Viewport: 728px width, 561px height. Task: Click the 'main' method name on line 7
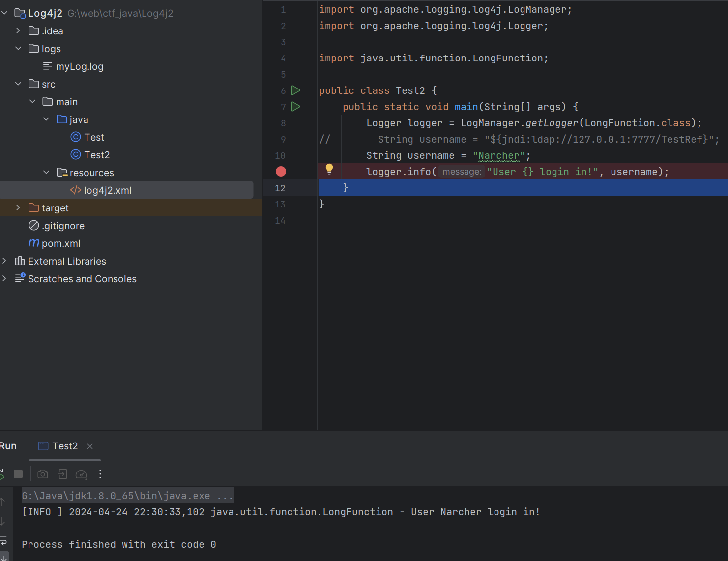click(x=466, y=107)
